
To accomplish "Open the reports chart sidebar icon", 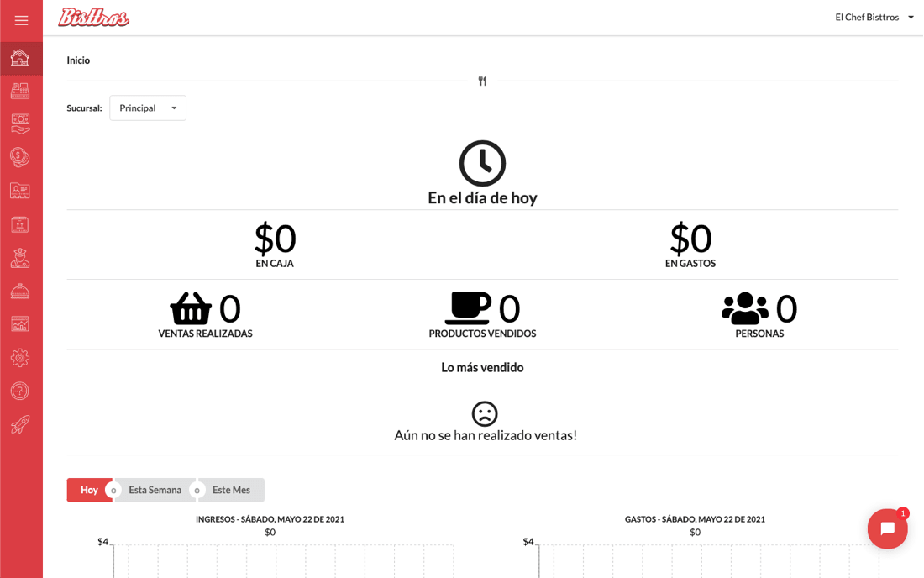I will tap(20, 324).
